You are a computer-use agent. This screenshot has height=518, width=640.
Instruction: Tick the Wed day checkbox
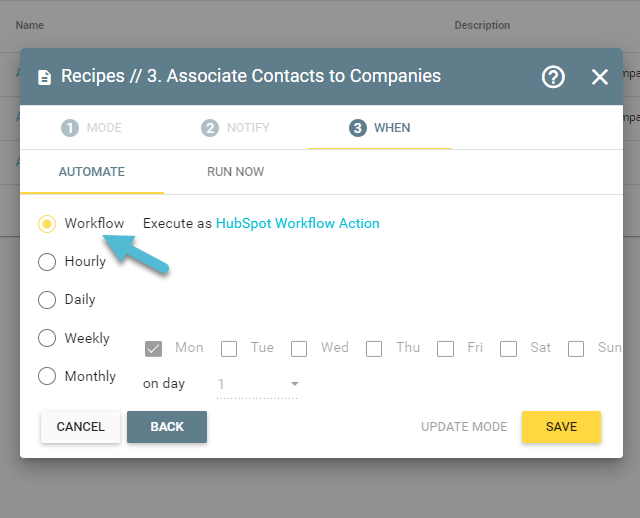[x=299, y=349]
